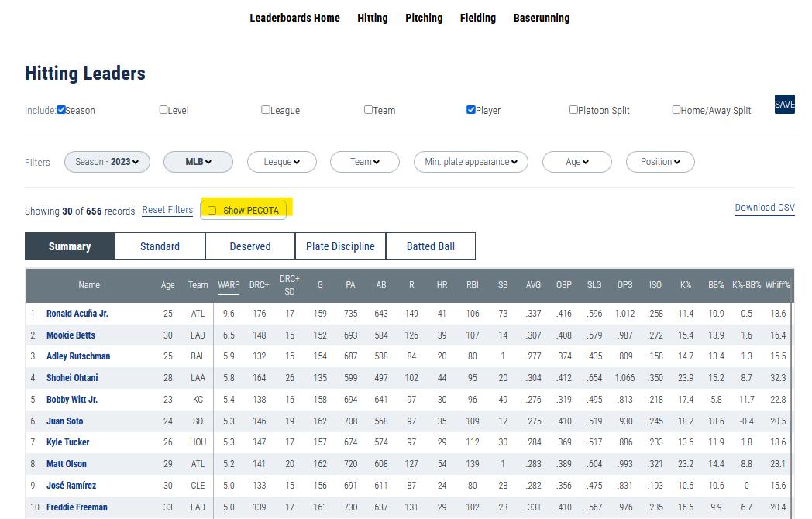Open the Hitting leaderboards menu item
This screenshot has height=519, width=812.
pyautogui.click(x=373, y=18)
